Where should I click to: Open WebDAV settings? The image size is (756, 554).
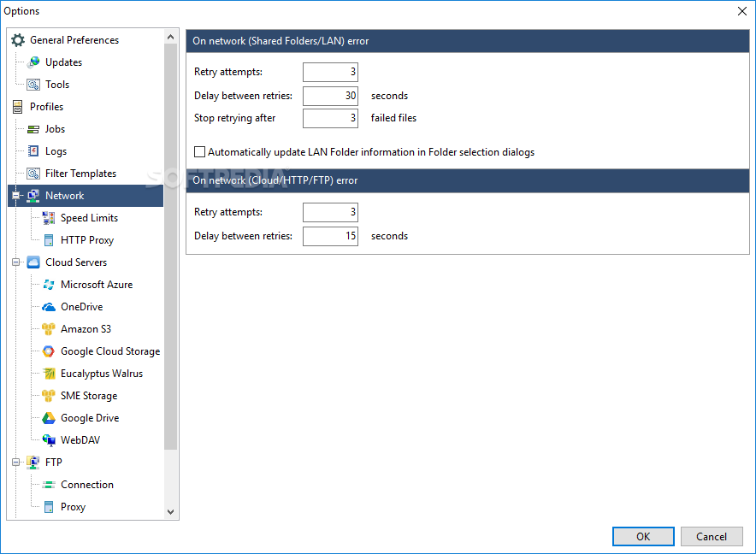point(80,440)
